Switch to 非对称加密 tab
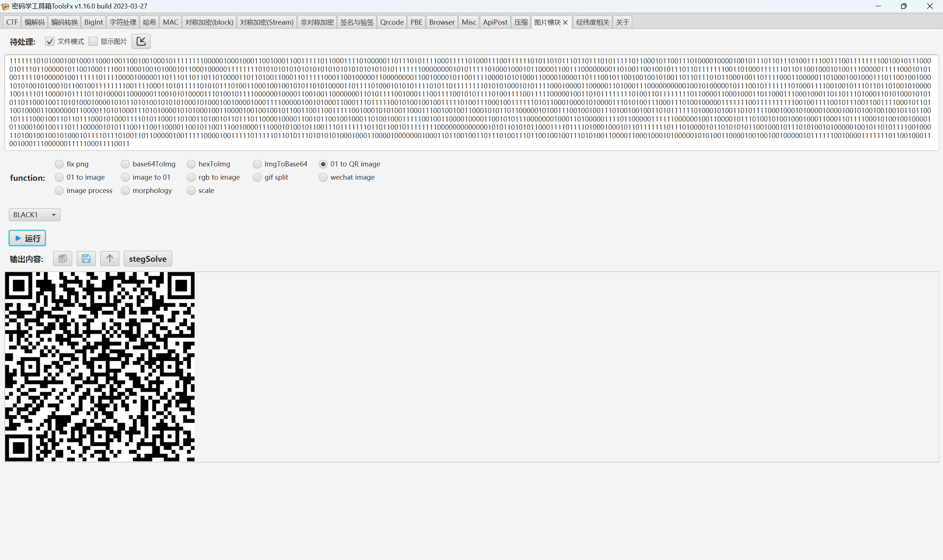The image size is (943, 560). [x=317, y=22]
